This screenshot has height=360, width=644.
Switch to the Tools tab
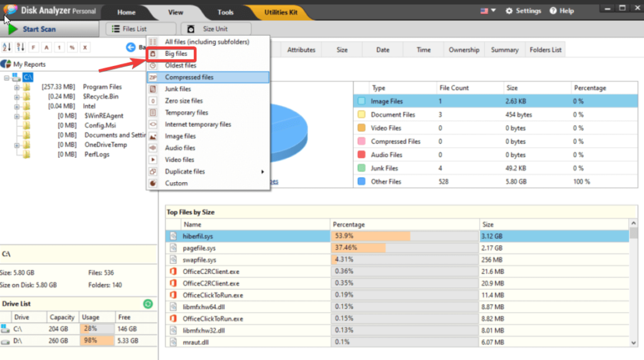tap(225, 13)
